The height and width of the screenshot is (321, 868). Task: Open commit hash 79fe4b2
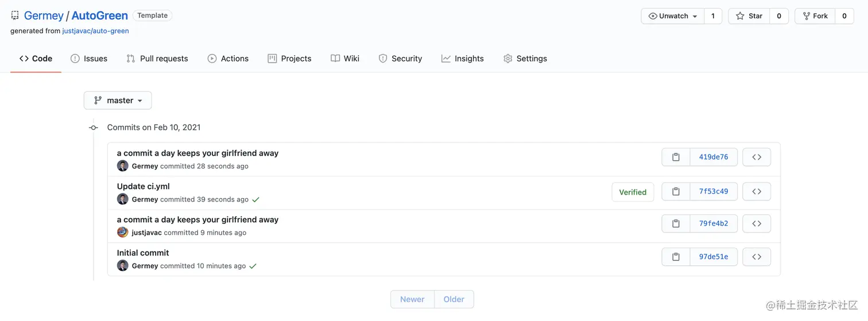pos(714,224)
